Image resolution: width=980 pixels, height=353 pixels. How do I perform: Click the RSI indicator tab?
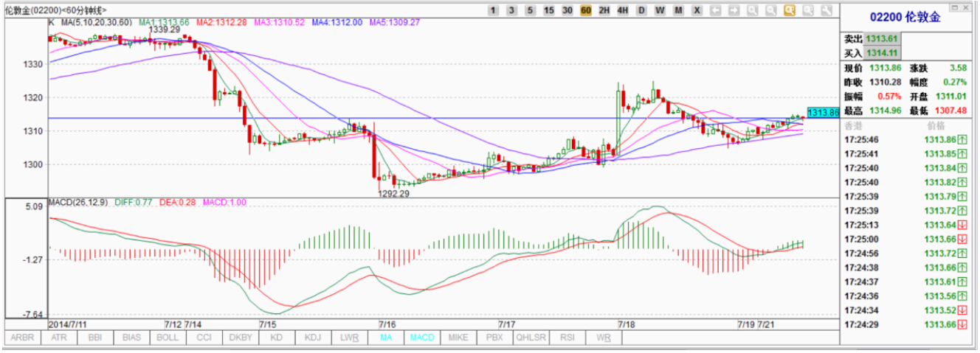(x=567, y=338)
